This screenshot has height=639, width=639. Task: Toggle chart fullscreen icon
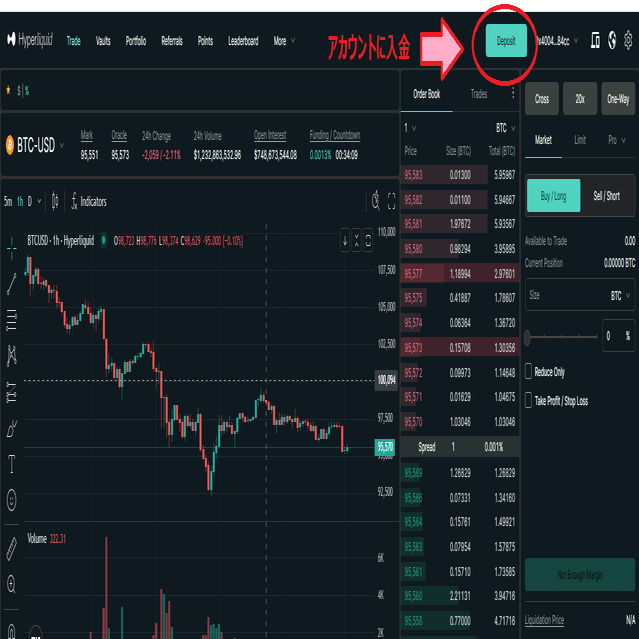tap(391, 201)
